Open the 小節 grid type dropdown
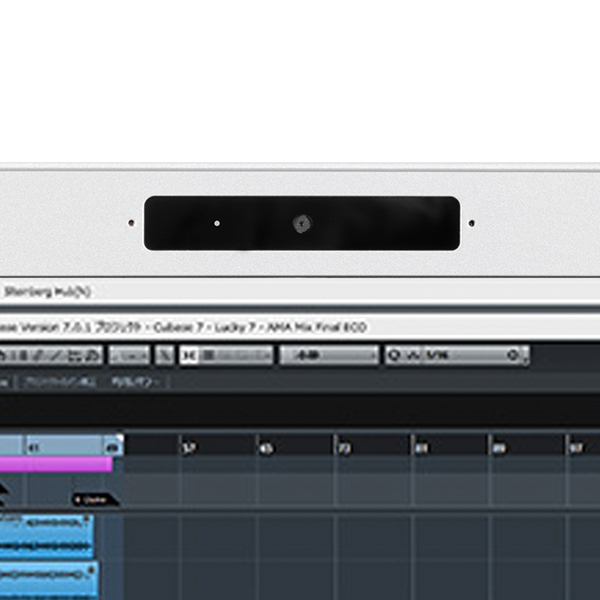This screenshot has width=600, height=600. click(x=329, y=356)
